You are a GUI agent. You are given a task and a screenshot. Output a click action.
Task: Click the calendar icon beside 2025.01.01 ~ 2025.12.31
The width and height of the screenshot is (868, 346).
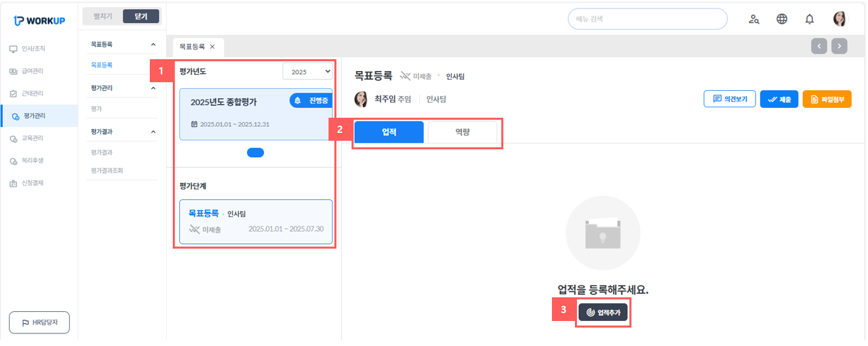[x=194, y=124]
